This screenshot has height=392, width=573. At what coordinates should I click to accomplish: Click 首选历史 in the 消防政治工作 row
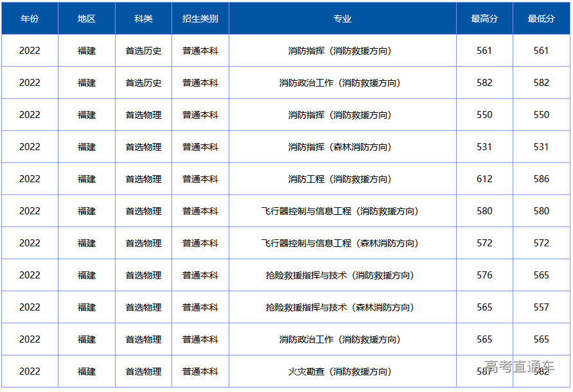point(143,83)
